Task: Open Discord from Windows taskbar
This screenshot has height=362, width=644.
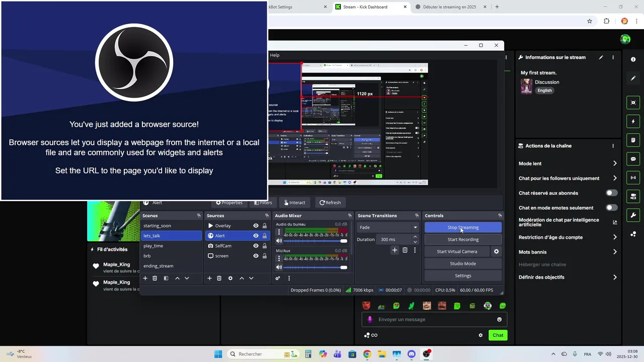Action: click(x=412, y=354)
